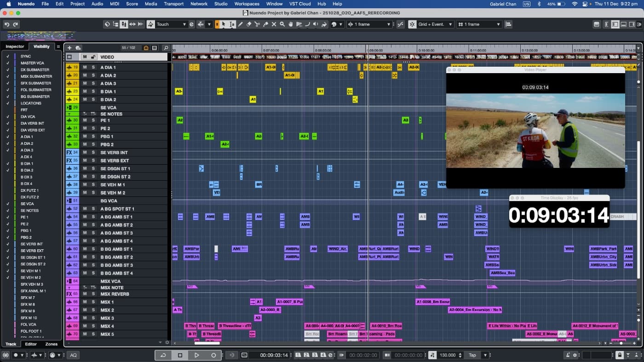Click the AQ button in transport bar
The image size is (644, 362).
pyautogui.click(x=73, y=355)
